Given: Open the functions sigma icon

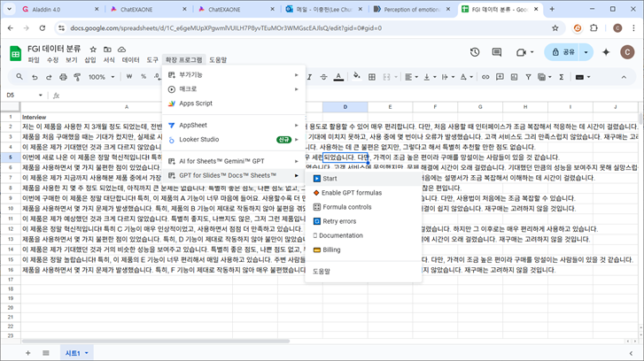Looking at the screenshot, I should coord(561,77).
